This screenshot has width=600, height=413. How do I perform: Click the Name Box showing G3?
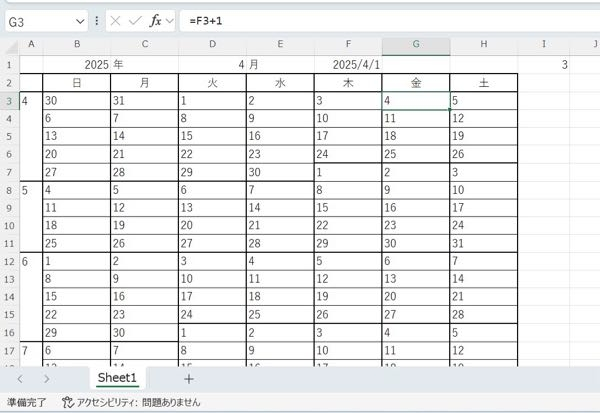38,21
